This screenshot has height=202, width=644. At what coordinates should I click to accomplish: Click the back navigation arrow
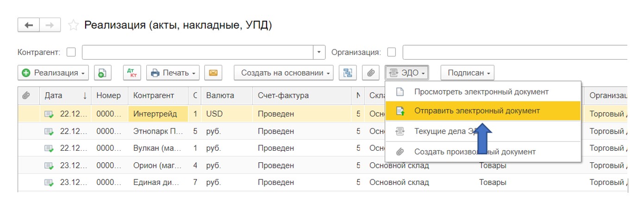point(28,25)
